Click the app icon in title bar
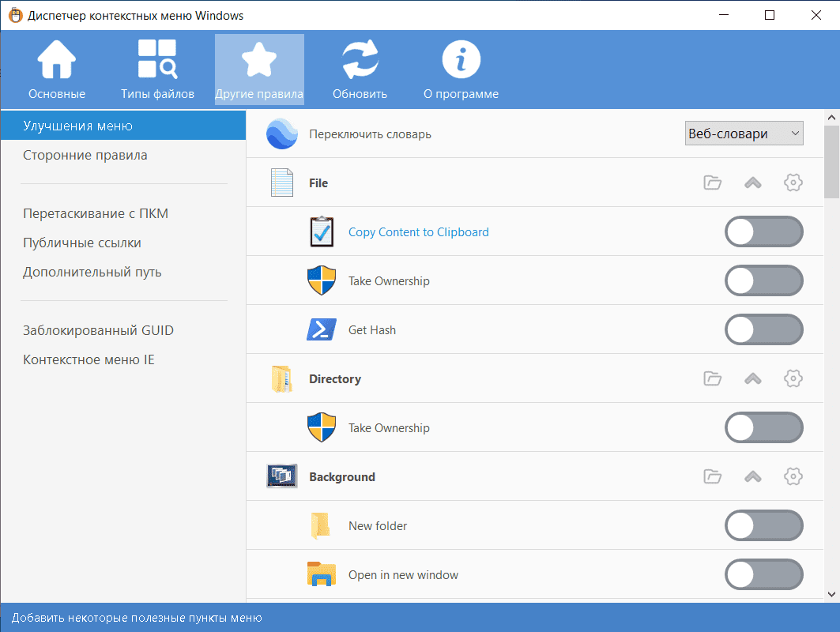The height and width of the screenshot is (632, 840). click(16, 15)
